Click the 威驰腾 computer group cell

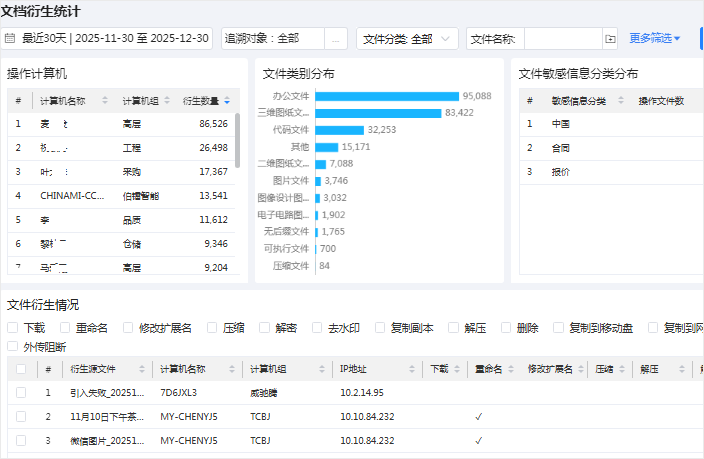click(x=264, y=393)
